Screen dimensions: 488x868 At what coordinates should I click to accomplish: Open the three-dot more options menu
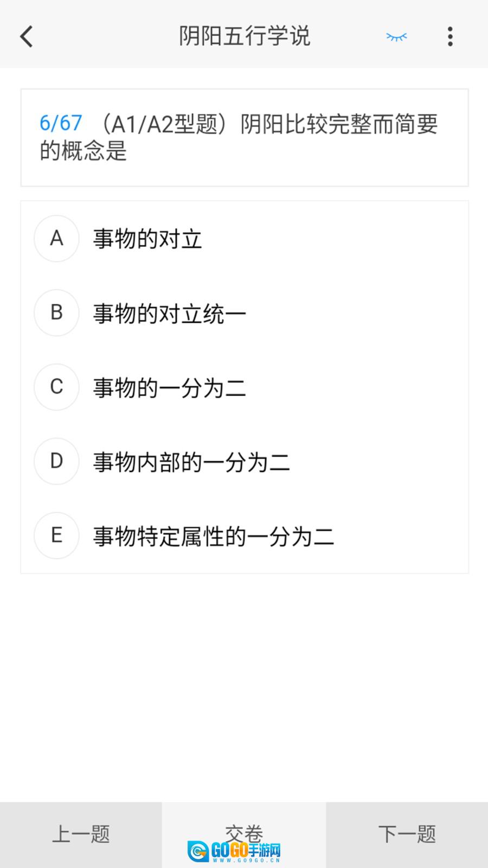[x=450, y=37]
